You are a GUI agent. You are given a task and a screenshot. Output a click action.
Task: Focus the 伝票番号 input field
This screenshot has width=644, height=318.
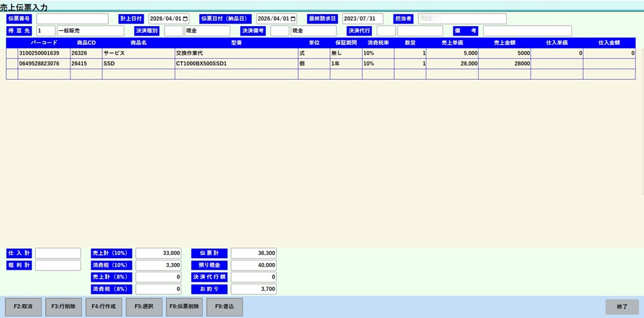(x=73, y=19)
